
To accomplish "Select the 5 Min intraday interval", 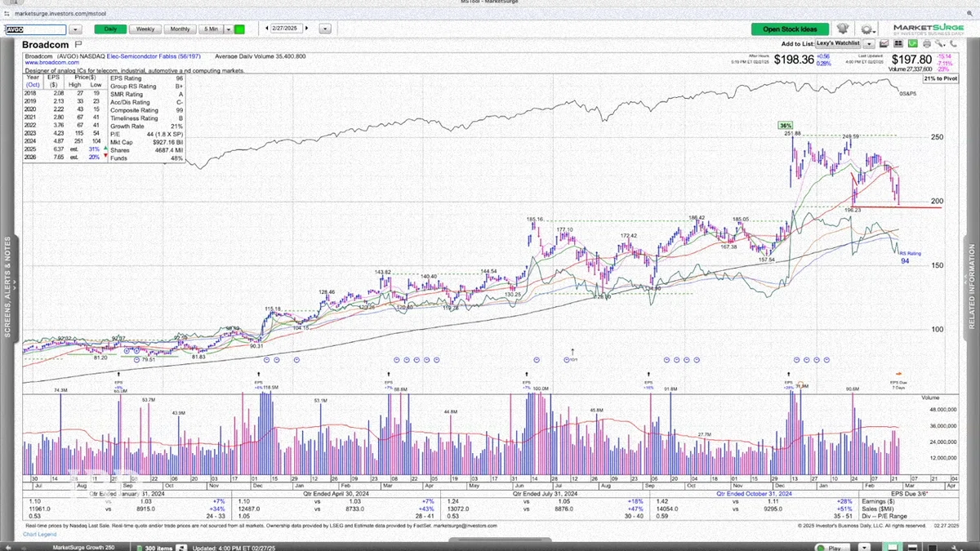I will pyautogui.click(x=211, y=29).
